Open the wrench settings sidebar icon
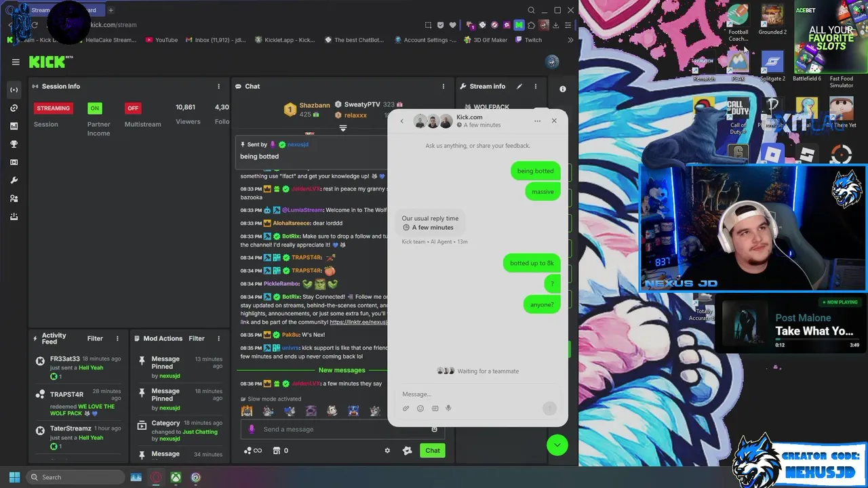This screenshot has height=488, width=868. (x=14, y=180)
